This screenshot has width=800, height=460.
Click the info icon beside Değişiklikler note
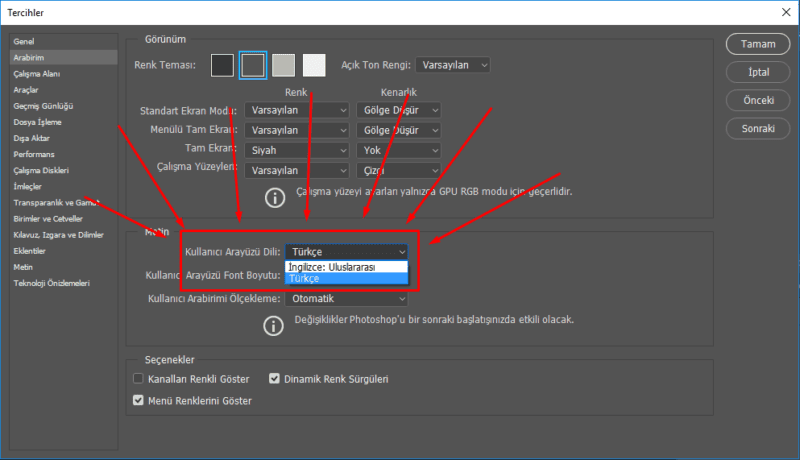(x=274, y=326)
